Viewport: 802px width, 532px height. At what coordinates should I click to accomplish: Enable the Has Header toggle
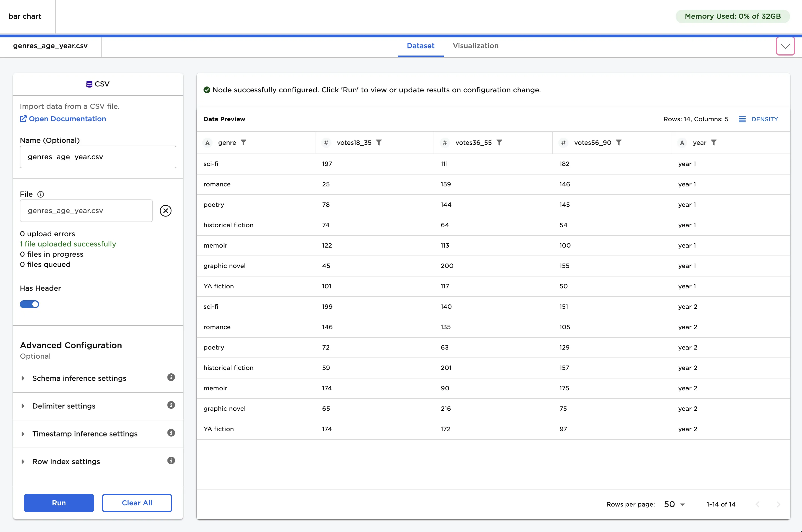tap(29, 304)
